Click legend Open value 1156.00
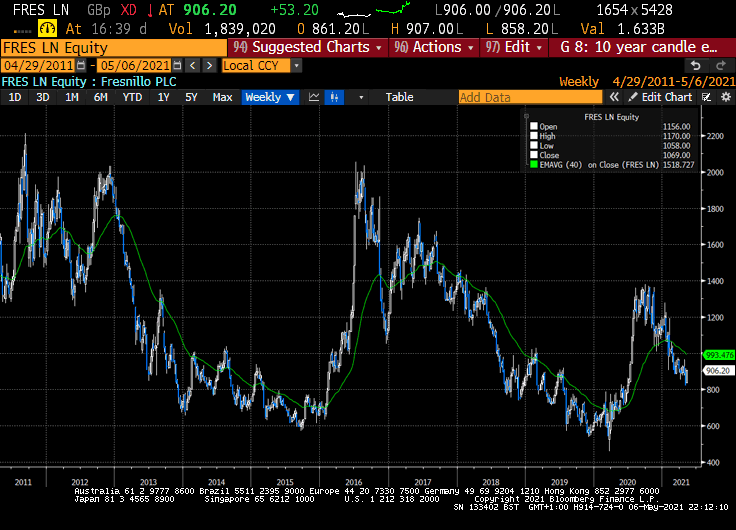Image resolution: width=736 pixels, height=530 pixels. 676,126
